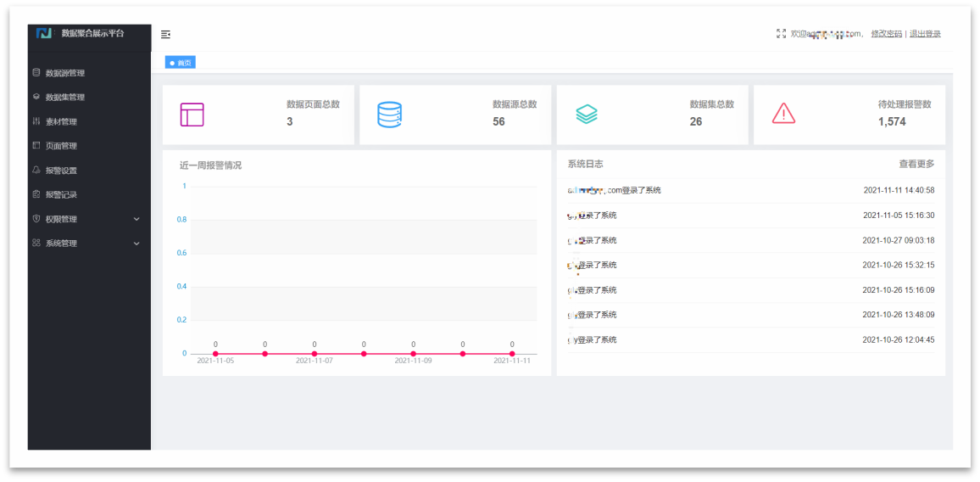Switch to the 首页 tab
This screenshot has width=980, height=482.
pos(181,63)
